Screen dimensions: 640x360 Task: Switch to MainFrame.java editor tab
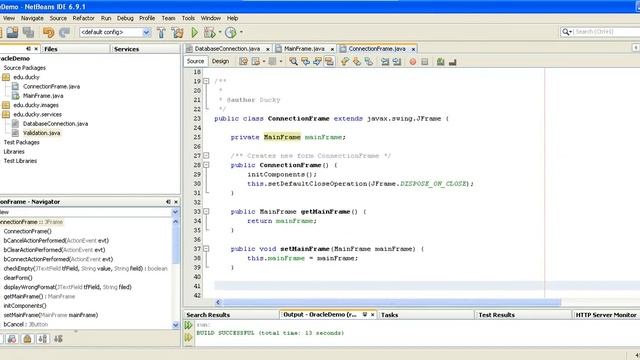[304, 49]
